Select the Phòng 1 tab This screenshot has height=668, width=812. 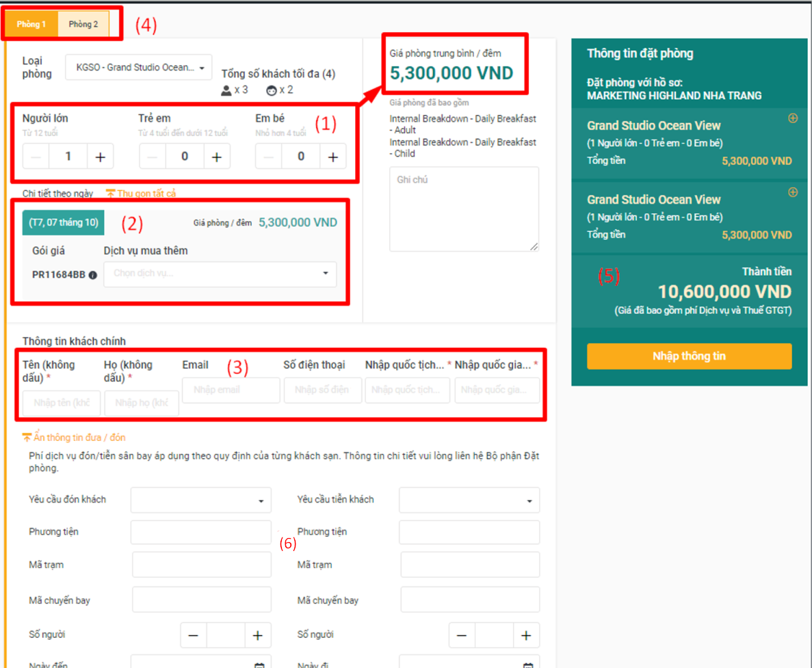31,25
